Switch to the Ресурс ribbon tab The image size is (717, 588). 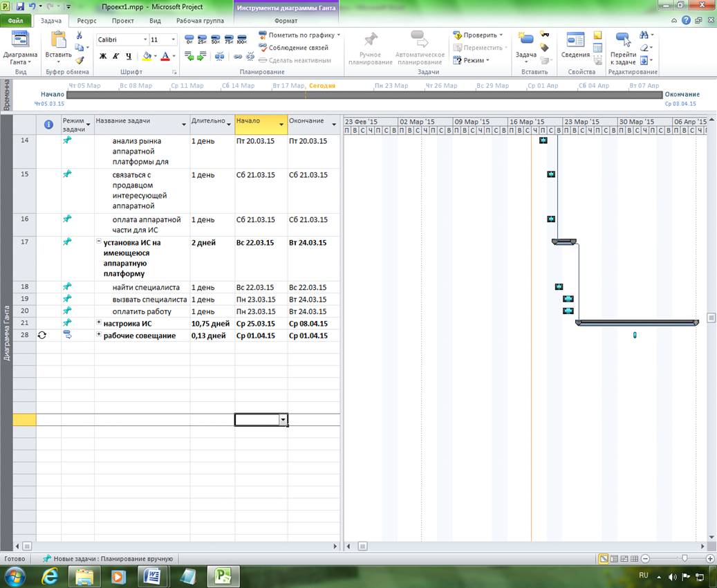click(86, 21)
